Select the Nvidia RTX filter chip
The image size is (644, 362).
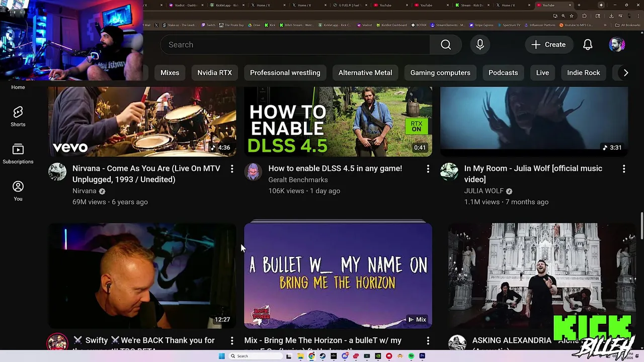tap(214, 73)
